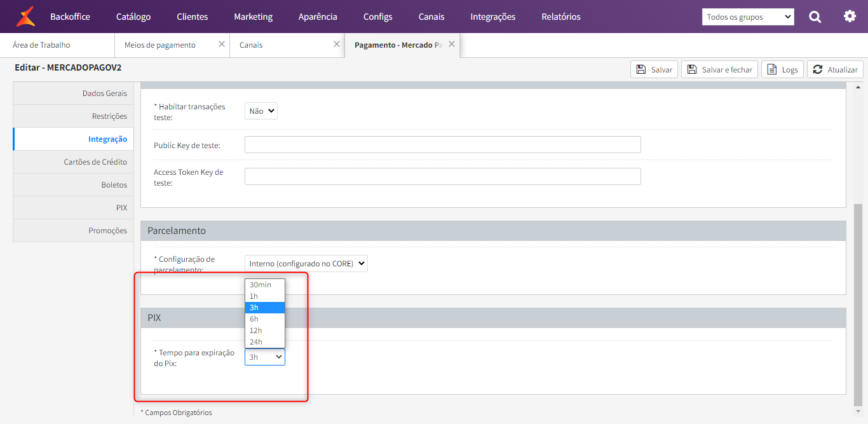868x424 pixels.
Task: Open the Canais menu
Action: coord(431,17)
